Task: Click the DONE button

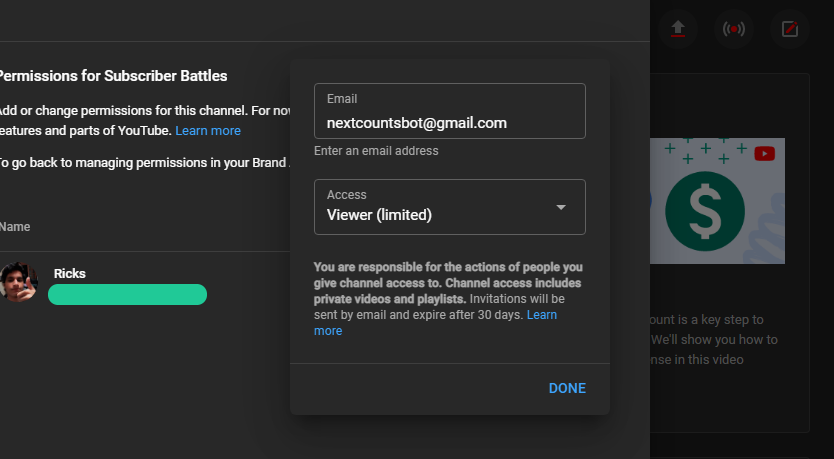Action: point(567,388)
